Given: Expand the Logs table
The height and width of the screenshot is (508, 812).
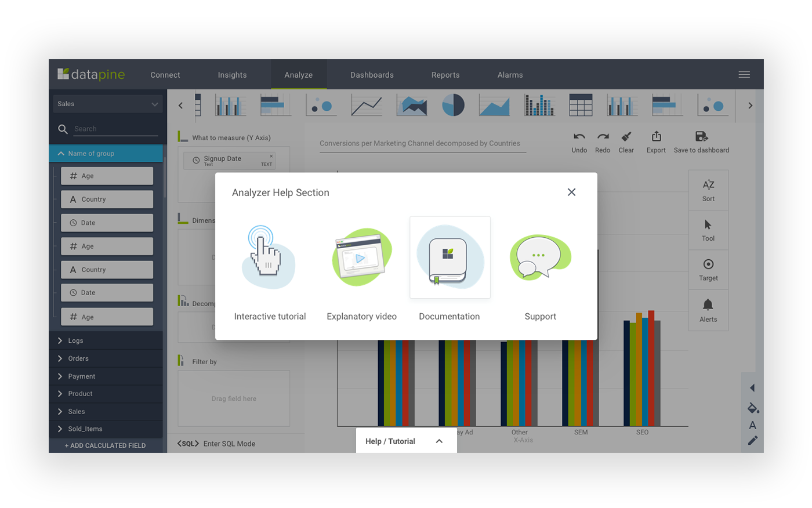Looking at the screenshot, I should click(106, 340).
